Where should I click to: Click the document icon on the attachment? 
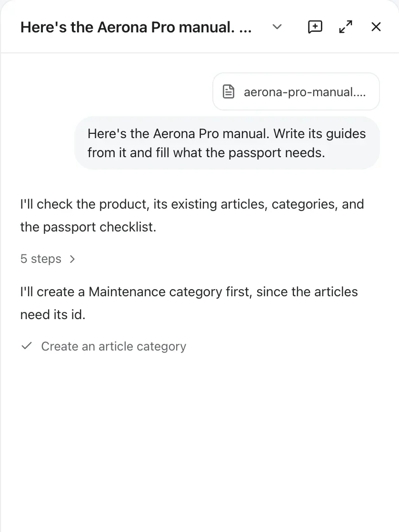229,91
